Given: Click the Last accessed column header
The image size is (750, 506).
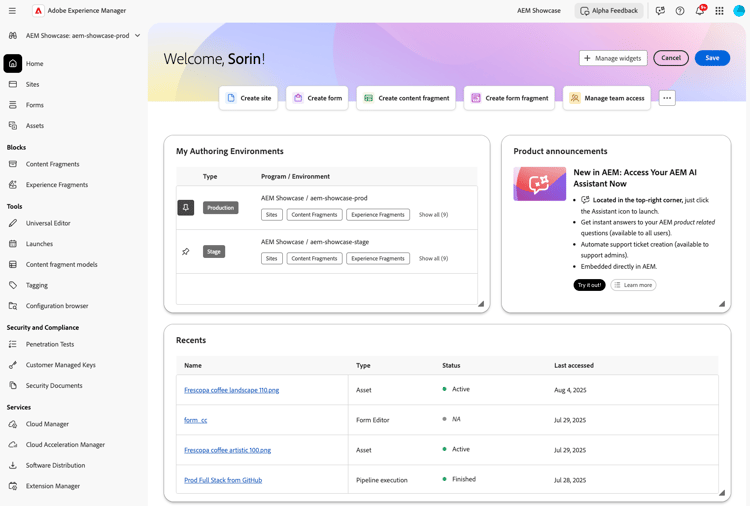Looking at the screenshot, I should point(574,365).
